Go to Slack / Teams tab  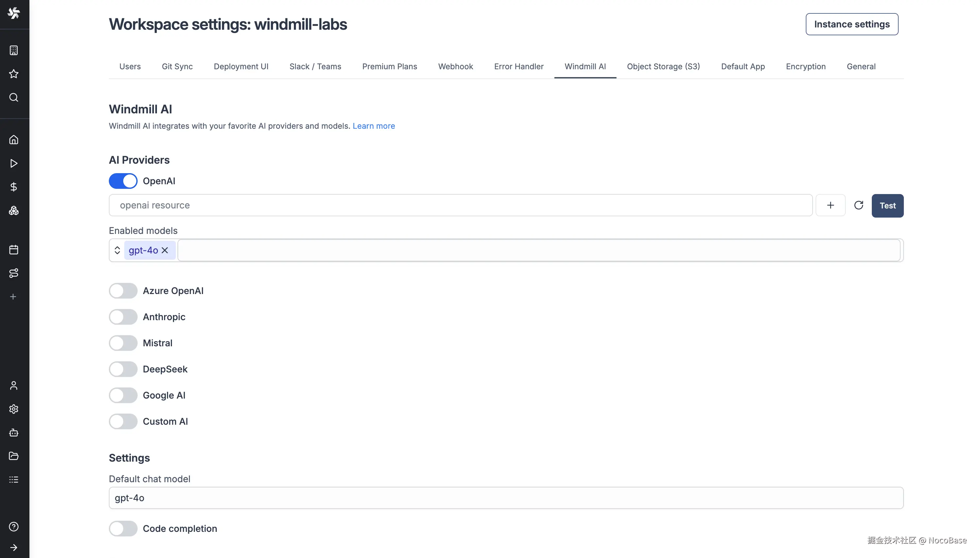(315, 67)
